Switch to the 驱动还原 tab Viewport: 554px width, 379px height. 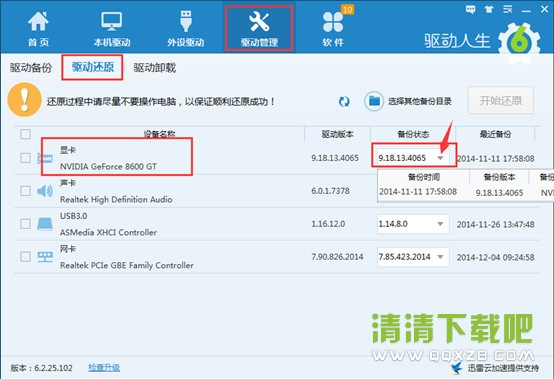point(93,67)
